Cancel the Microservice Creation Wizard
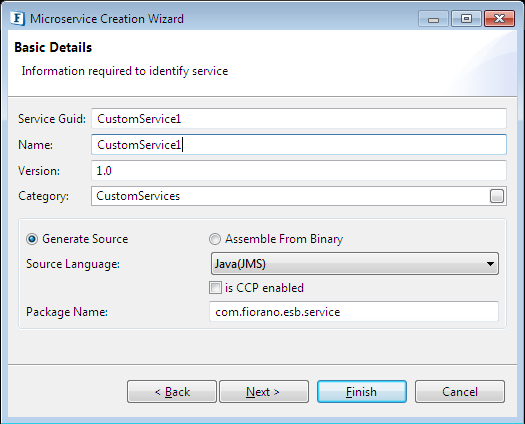This screenshot has width=525, height=424. click(460, 392)
